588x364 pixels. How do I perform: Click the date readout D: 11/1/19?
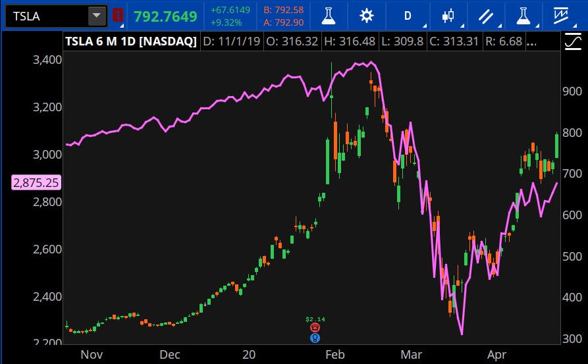point(231,41)
